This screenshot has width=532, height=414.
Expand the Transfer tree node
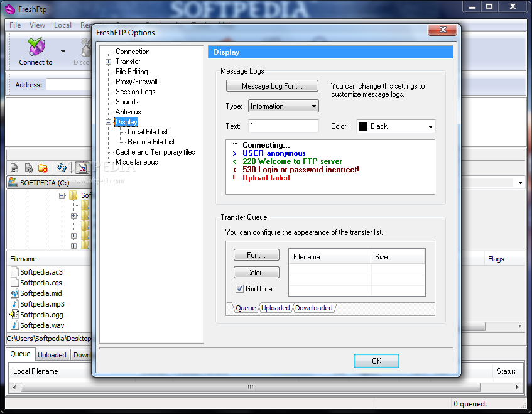[x=108, y=62]
